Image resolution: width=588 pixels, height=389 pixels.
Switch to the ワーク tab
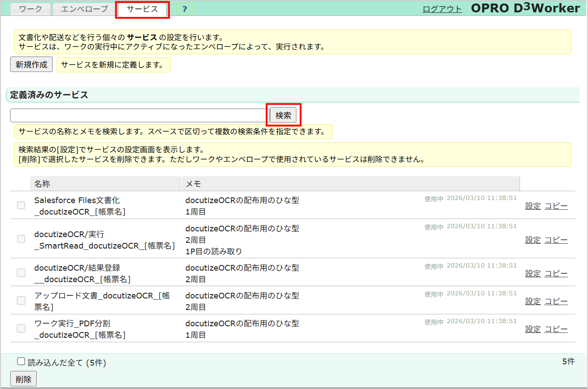click(x=30, y=9)
